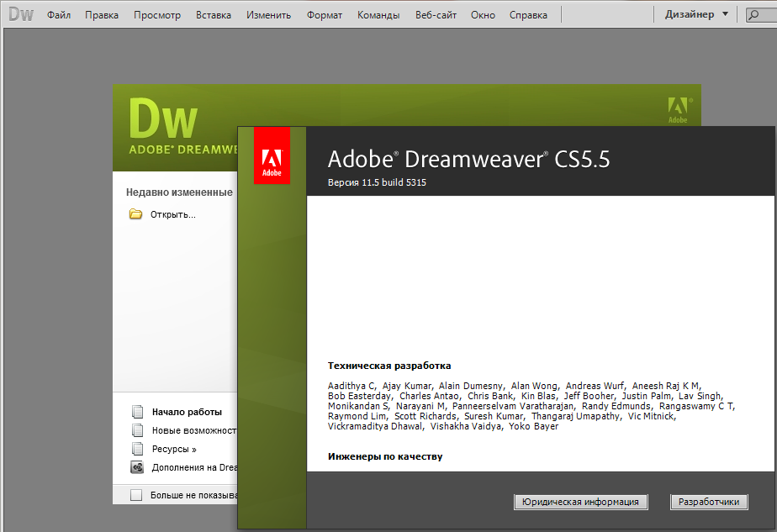This screenshot has height=532, width=777.
Task: Open the Команды menu
Action: coord(378,15)
